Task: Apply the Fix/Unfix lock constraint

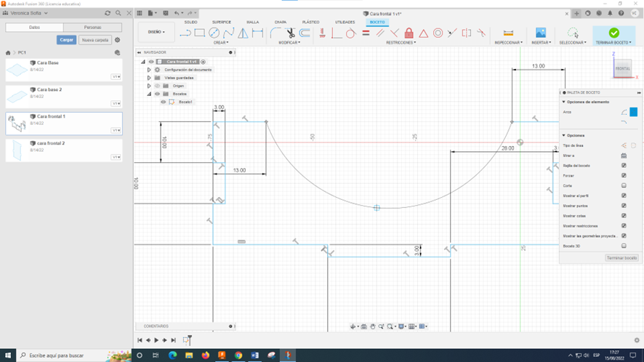Action: [x=409, y=33]
